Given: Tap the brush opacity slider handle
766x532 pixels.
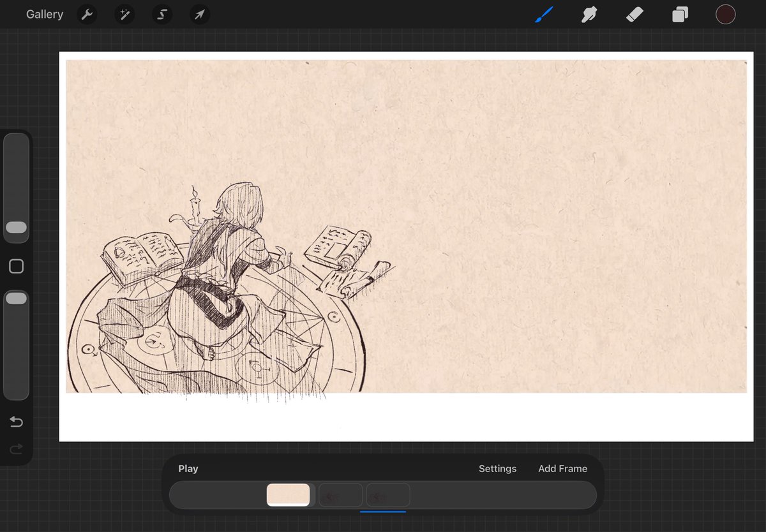Looking at the screenshot, I should (16, 298).
